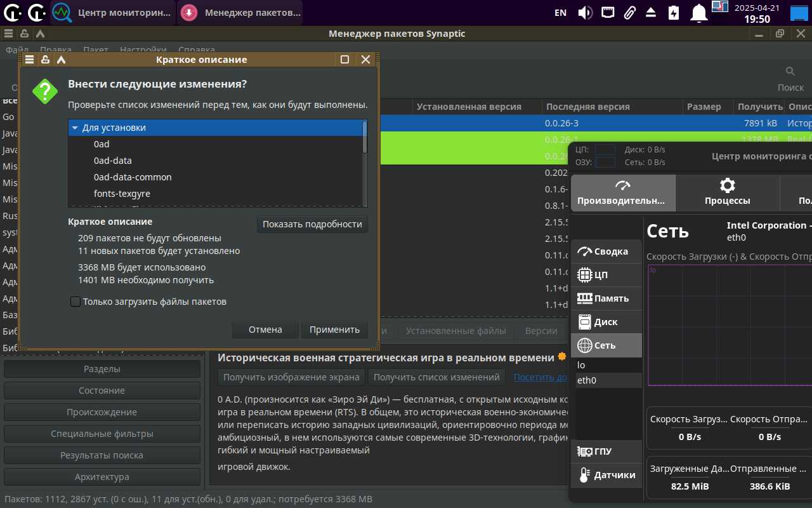Image resolution: width=812 pixels, height=508 pixels.
Task: Open the volume speaker tray icon
Action: 585,12
